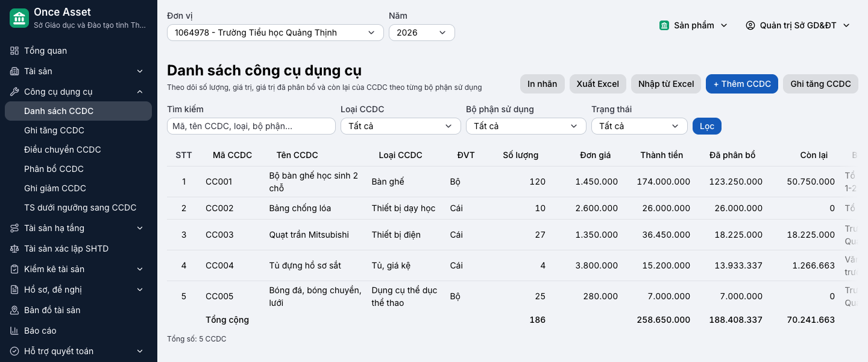
Task: Click the Tổng quan dashboard icon
Action: click(x=14, y=51)
